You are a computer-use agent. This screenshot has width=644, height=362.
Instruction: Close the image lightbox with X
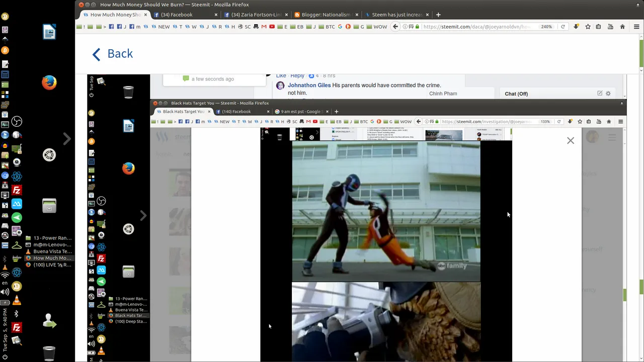point(571,141)
